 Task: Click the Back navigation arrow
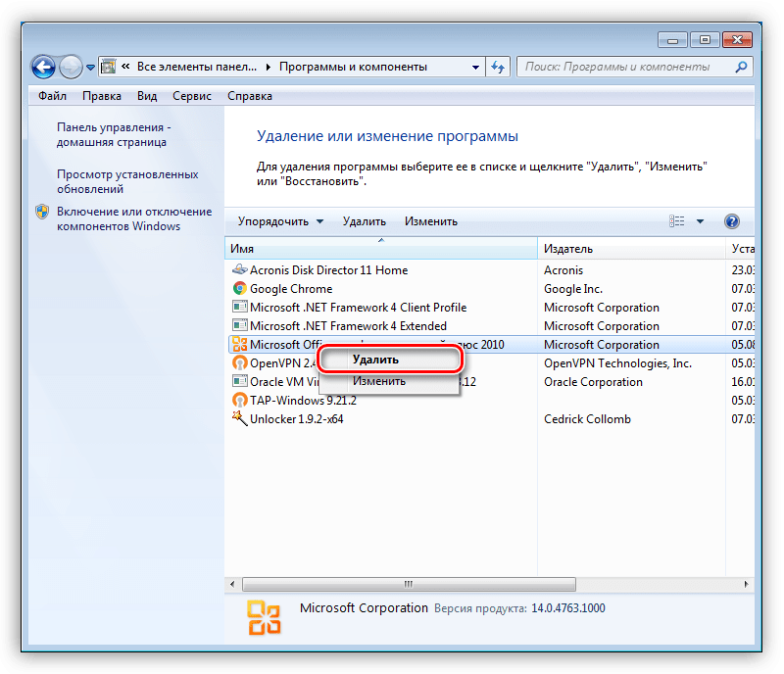tap(43, 67)
